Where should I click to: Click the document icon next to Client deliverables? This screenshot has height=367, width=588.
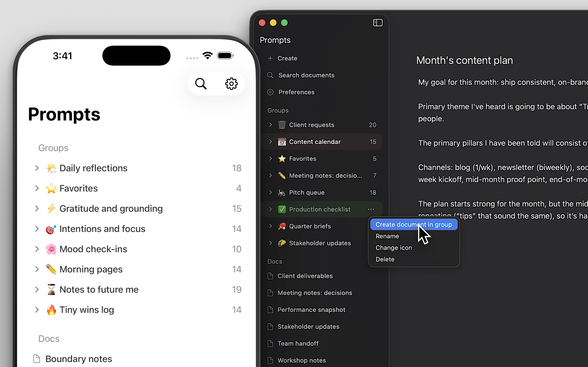(x=270, y=276)
